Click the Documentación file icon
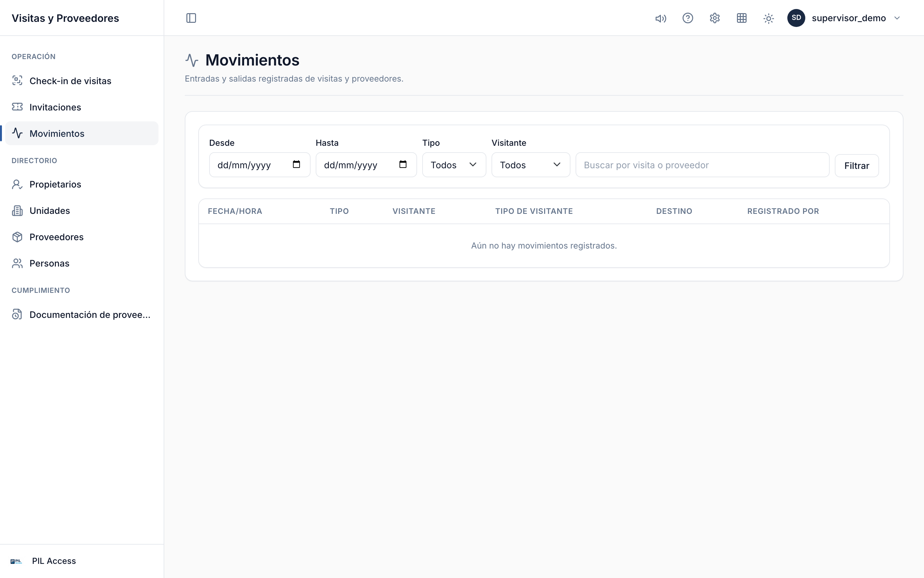This screenshot has width=924, height=578. [x=17, y=314]
